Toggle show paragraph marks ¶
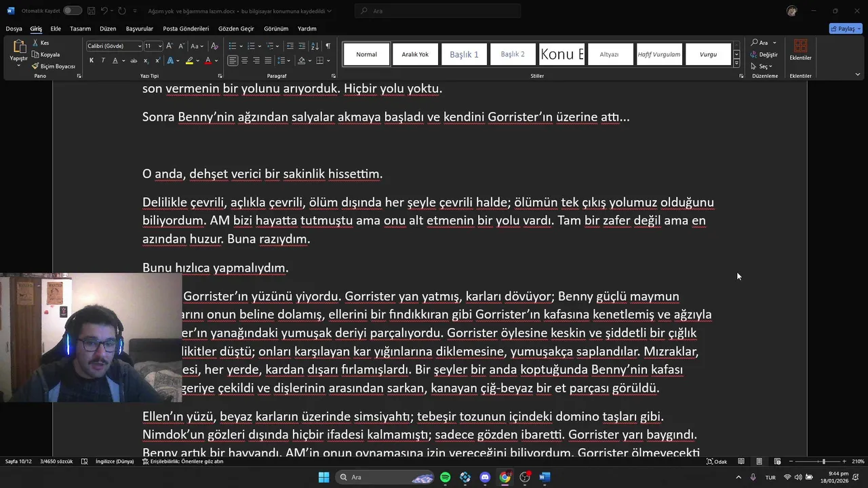Viewport: 868px width, 488px height. point(328,46)
